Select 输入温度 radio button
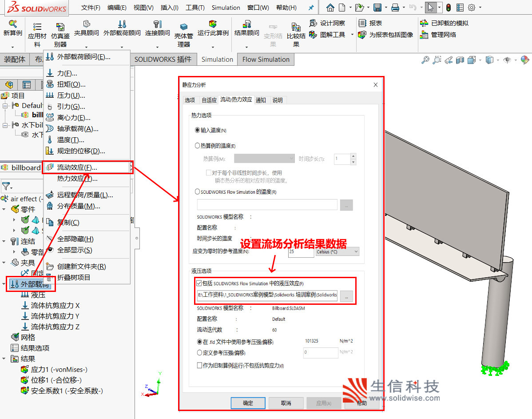 198,130
